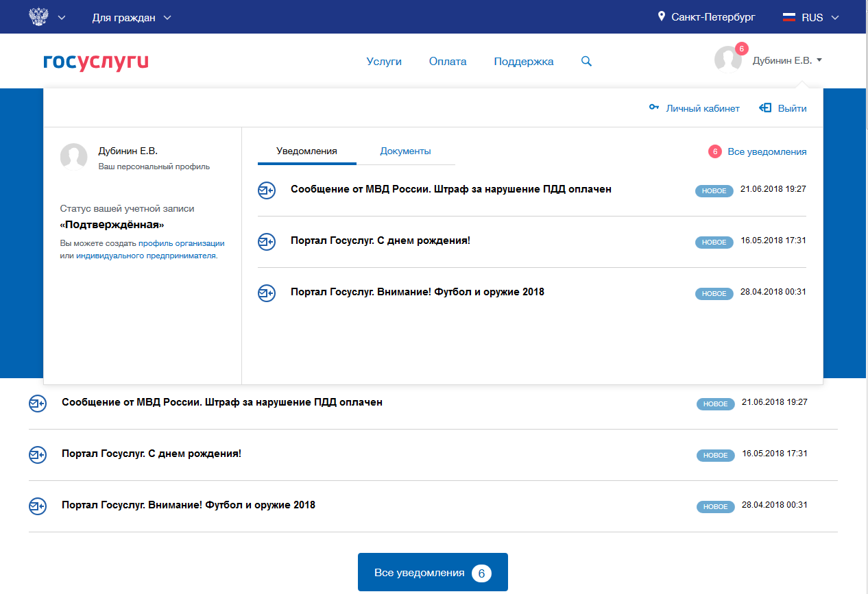Switch to the Документы tab
The width and height of the screenshot is (868, 594).
tap(405, 151)
